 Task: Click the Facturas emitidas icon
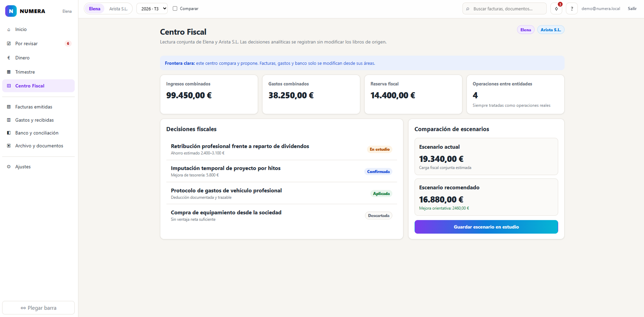pos(9,107)
